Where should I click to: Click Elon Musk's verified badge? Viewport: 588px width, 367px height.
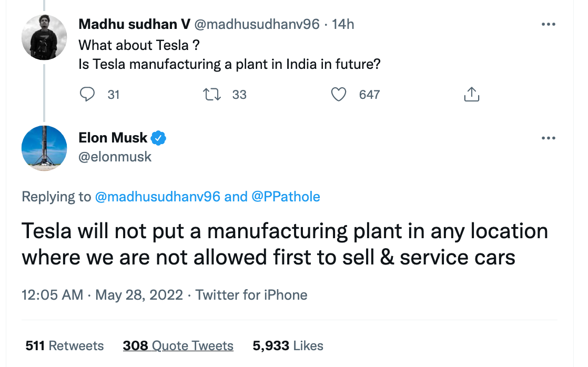click(159, 138)
